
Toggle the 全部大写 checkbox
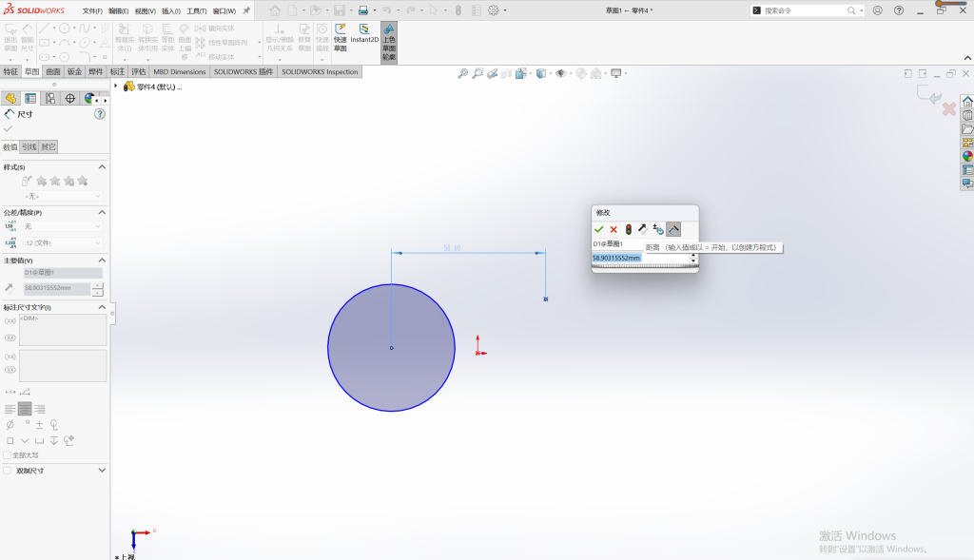(x=8, y=455)
